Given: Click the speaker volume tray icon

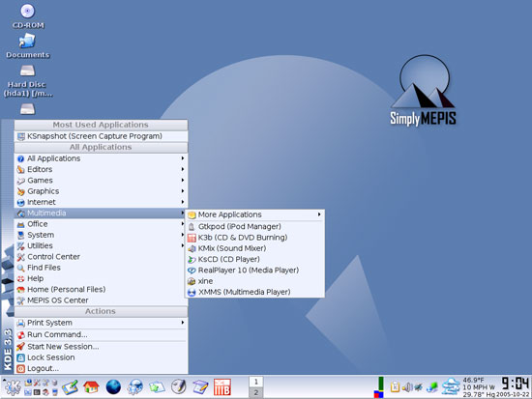Looking at the screenshot, I should 407,386.
